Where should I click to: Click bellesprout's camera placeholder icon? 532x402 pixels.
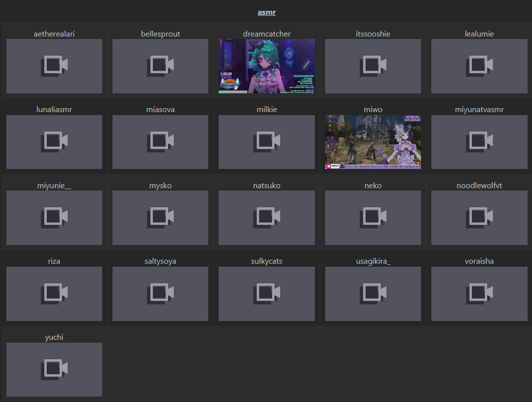pos(160,66)
